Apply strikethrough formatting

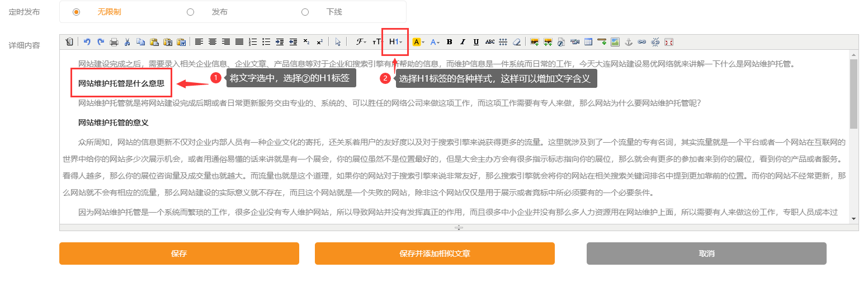[x=490, y=42]
